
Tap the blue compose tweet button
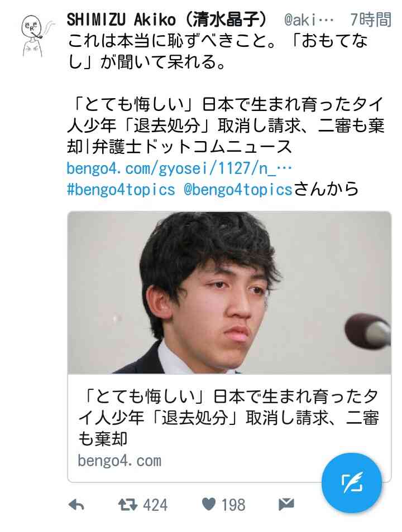352,483
